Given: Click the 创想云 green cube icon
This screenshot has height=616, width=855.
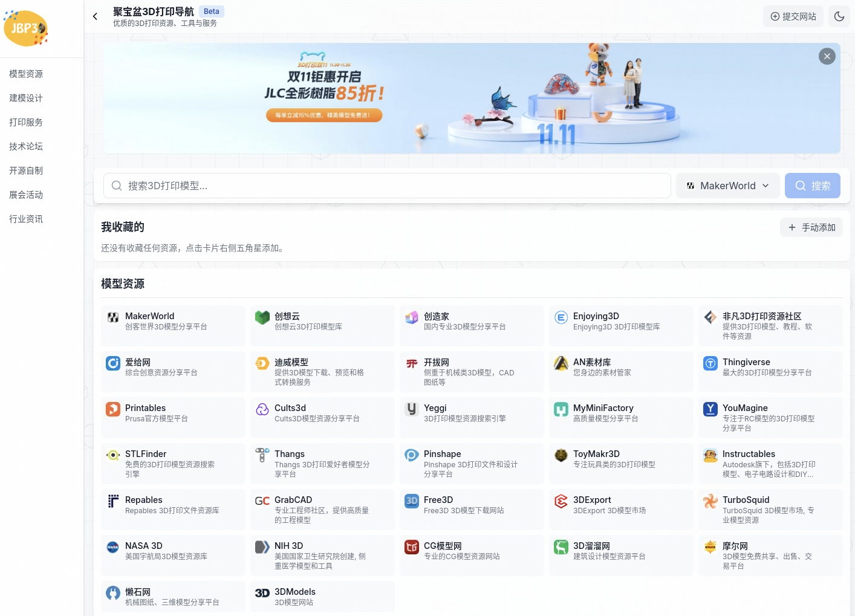Looking at the screenshot, I should click(262, 317).
